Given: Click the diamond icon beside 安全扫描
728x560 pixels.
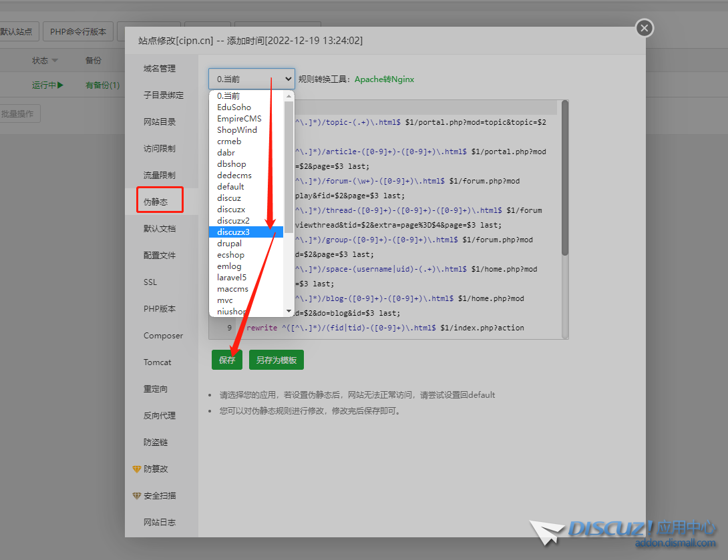Looking at the screenshot, I should pos(137,496).
